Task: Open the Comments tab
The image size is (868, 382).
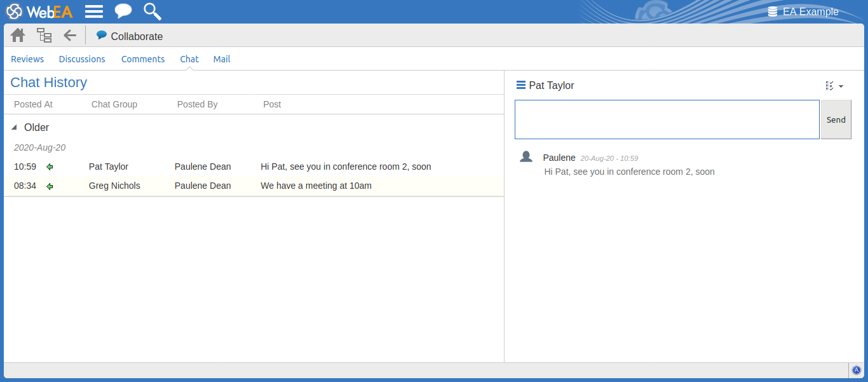Action: tap(143, 59)
